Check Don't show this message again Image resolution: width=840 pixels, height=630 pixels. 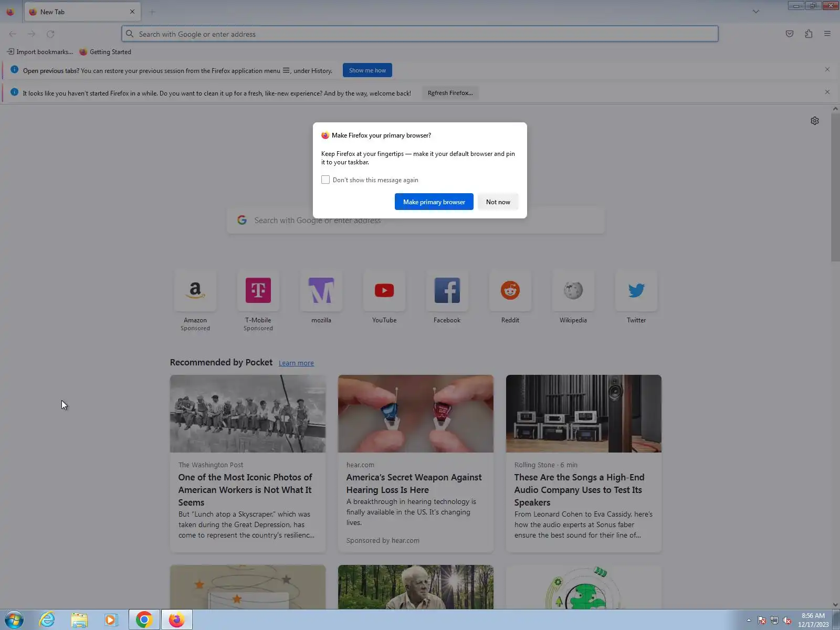click(325, 180)
